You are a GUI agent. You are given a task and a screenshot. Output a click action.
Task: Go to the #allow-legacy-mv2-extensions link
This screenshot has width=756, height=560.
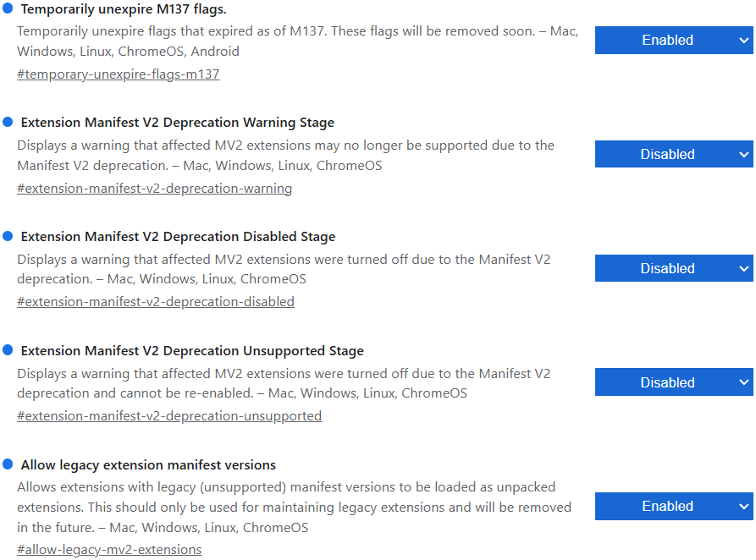tap(109, 550)
